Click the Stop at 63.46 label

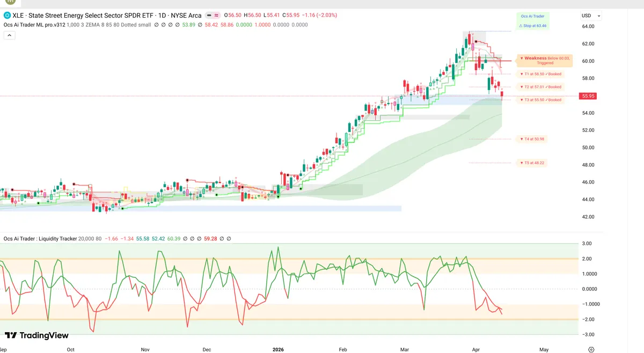point(532,25)
